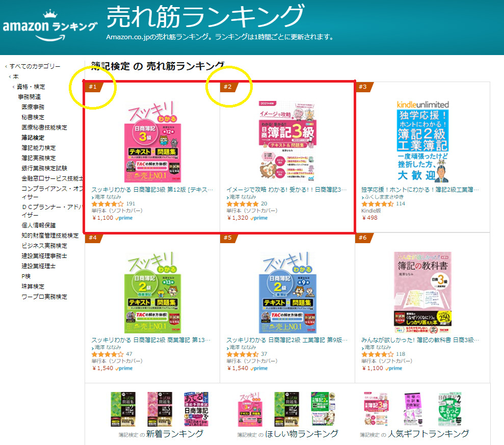Open the ほしい物ランキング link
This screenshot has height=445, width=504.
[x=288, y=434]
